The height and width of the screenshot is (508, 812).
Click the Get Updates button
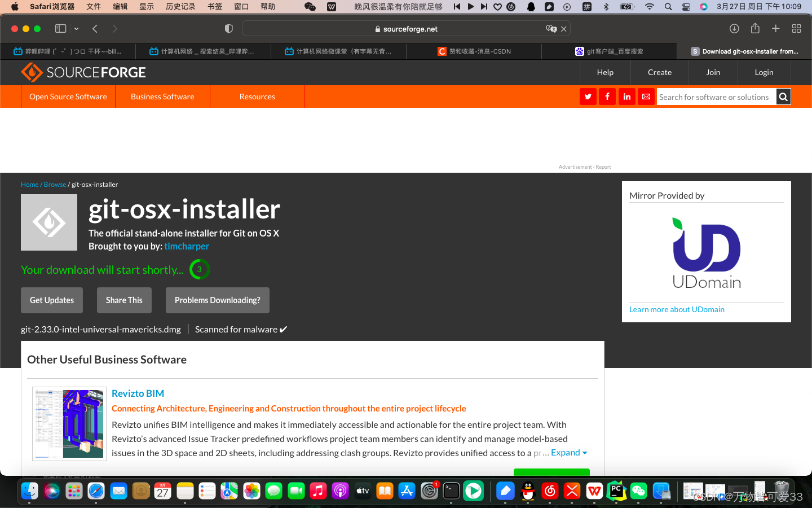[x=52, y=300]
